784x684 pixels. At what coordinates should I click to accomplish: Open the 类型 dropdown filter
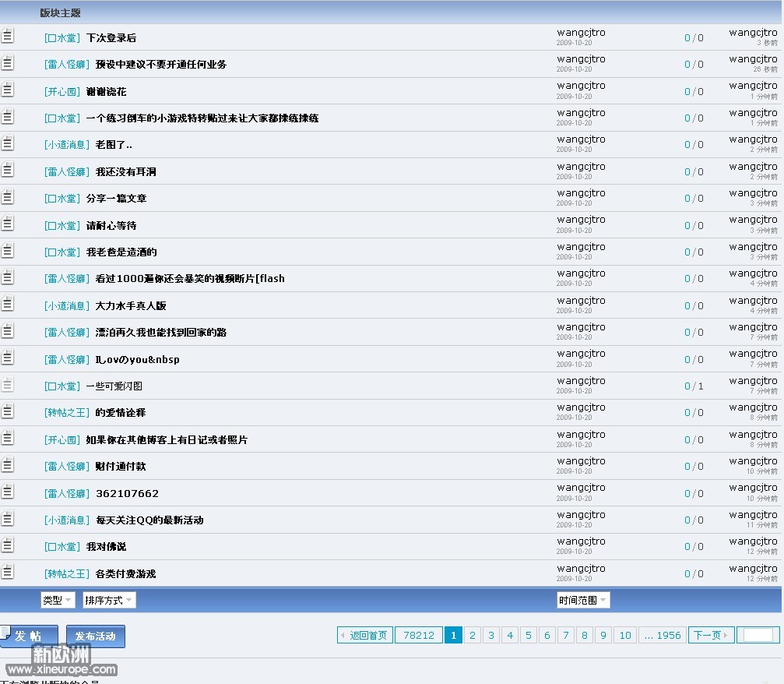(58, 601)
